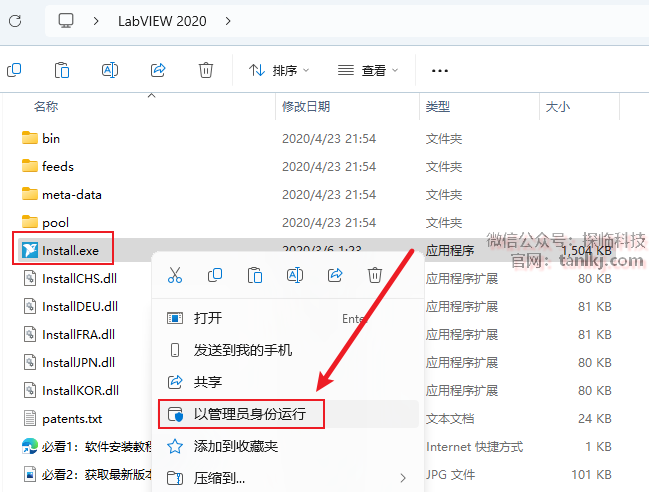Select the feeds folder
The image size is (649, 492).
click(x=48, y=166)
